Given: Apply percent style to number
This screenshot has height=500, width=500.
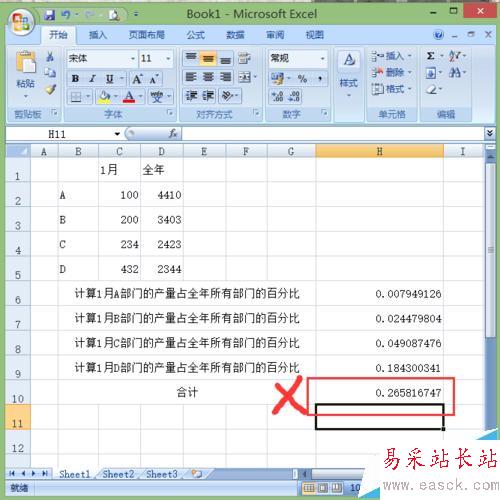Looking at the screenshot, I should 302,79.
